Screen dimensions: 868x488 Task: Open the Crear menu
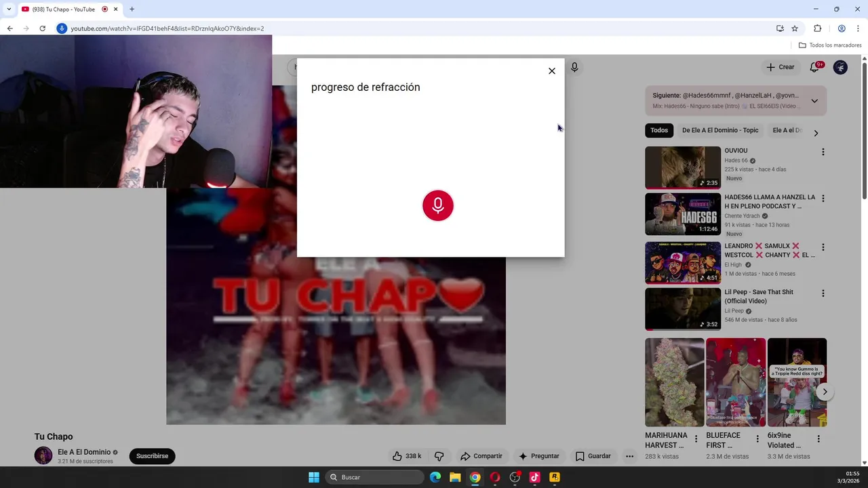tap(780, 67)
